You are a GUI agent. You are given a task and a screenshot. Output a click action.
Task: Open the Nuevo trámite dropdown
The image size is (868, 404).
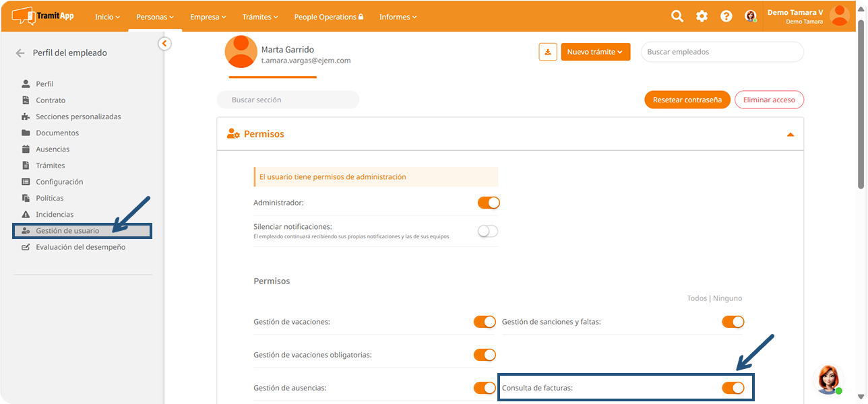[595, 52]
